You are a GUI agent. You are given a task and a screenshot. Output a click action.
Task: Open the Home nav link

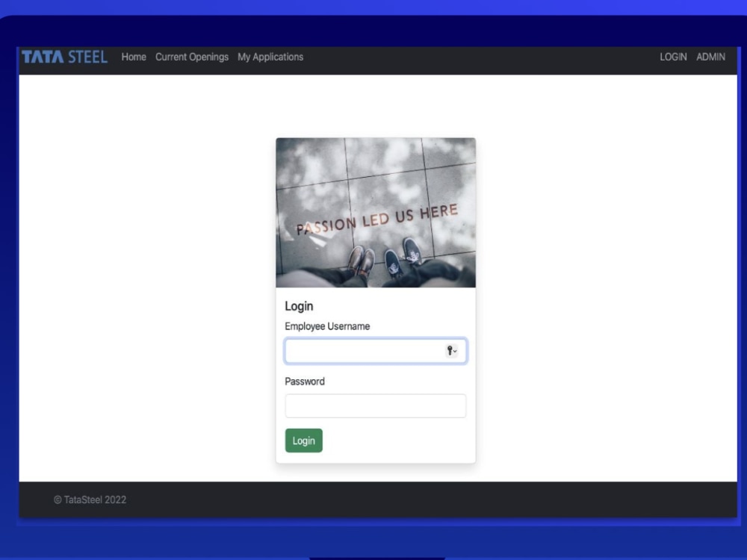[134, 57]
